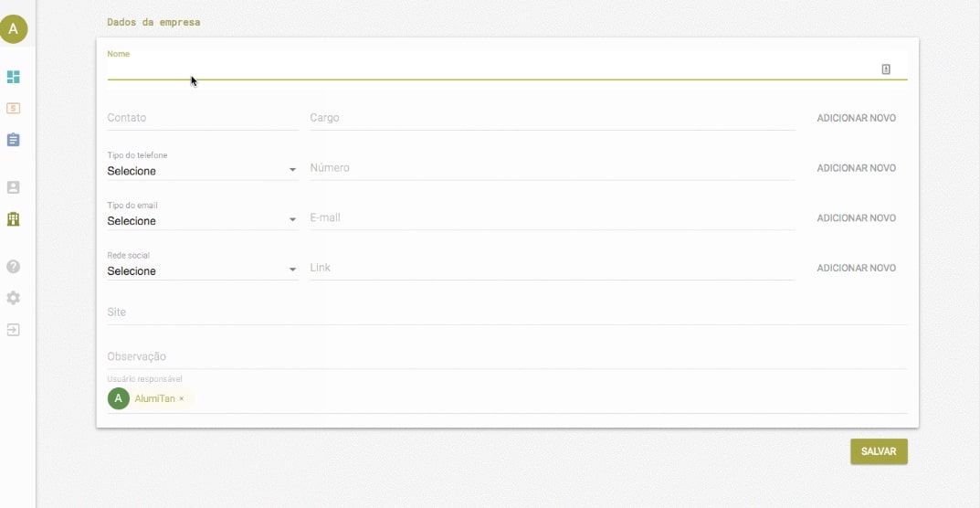The image size is (980, 508).
Task: Focus the Site input field
Action: click(507, 312)
